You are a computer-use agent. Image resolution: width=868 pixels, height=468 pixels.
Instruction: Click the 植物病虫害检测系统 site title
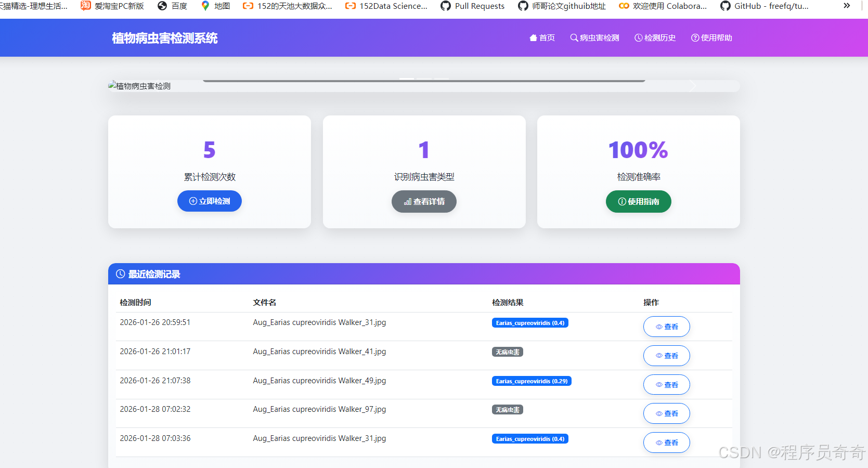165,38
